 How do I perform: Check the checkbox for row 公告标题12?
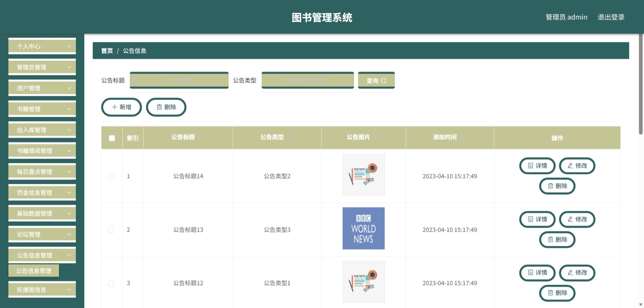tap(111, 283)
